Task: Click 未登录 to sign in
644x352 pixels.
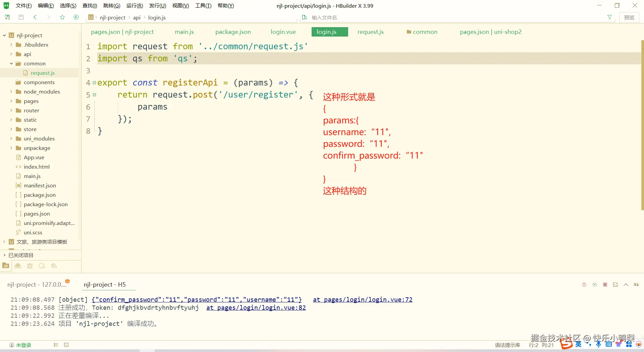Action: click(x=23, y=345)
